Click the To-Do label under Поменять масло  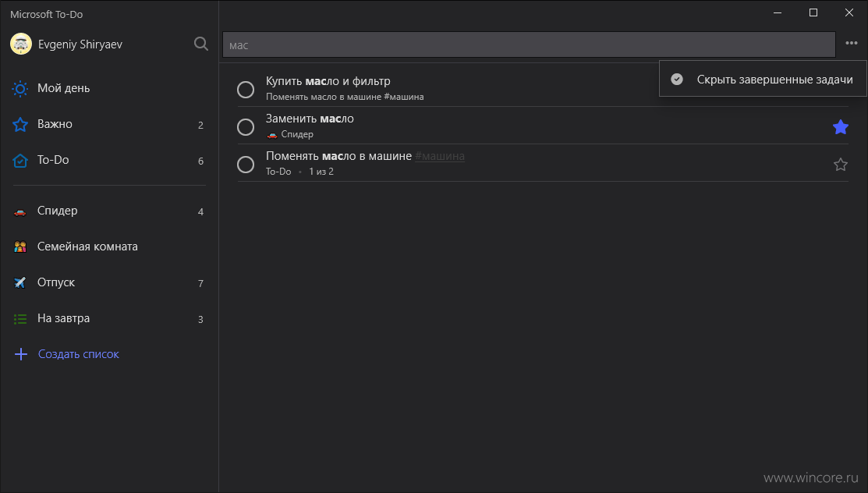(278, 172)
